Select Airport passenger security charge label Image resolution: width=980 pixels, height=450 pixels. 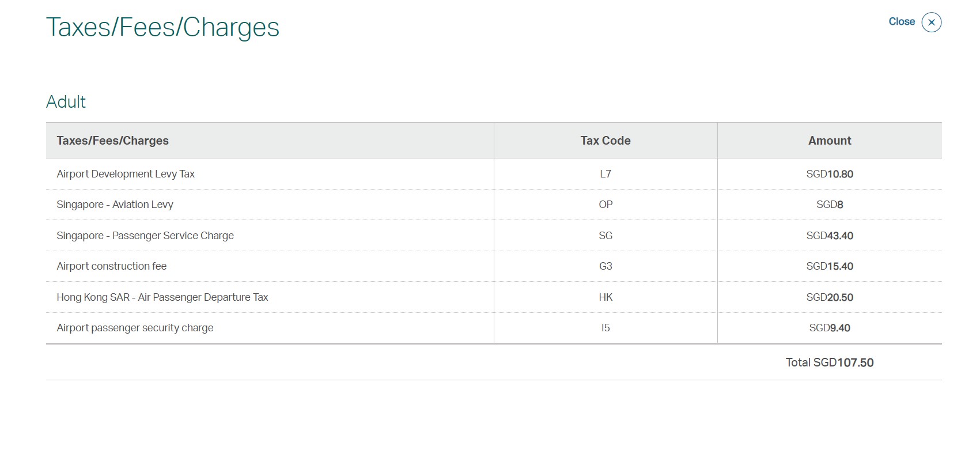tap(135, 328)
